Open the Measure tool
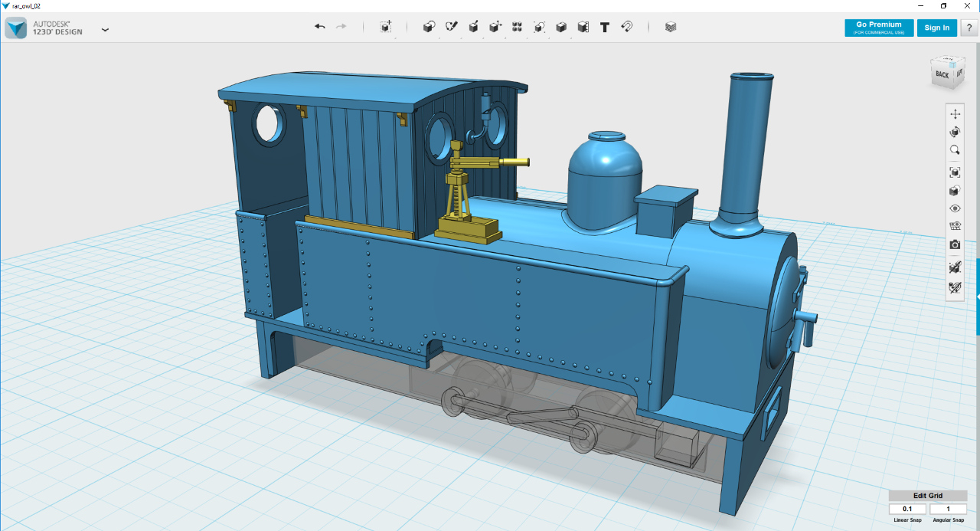Screen dimensions: 980x531 (583, 27)
